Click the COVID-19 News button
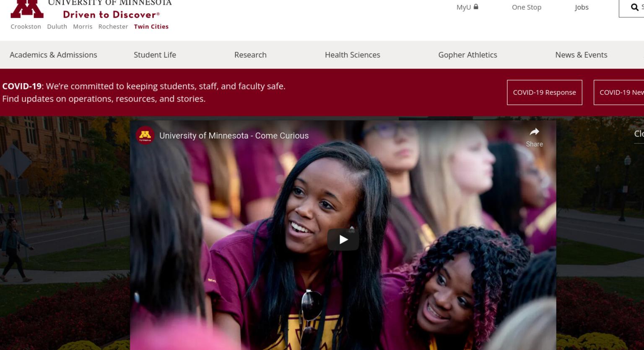Image resolution: width=644 pixels, height=350 pixels. 619,92
